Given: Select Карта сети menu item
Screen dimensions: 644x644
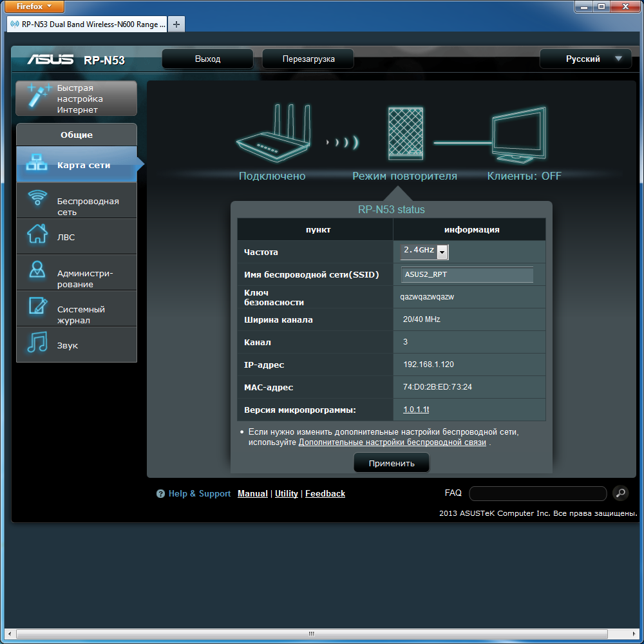Looking at the screenshot, I should tap(77, 164).
